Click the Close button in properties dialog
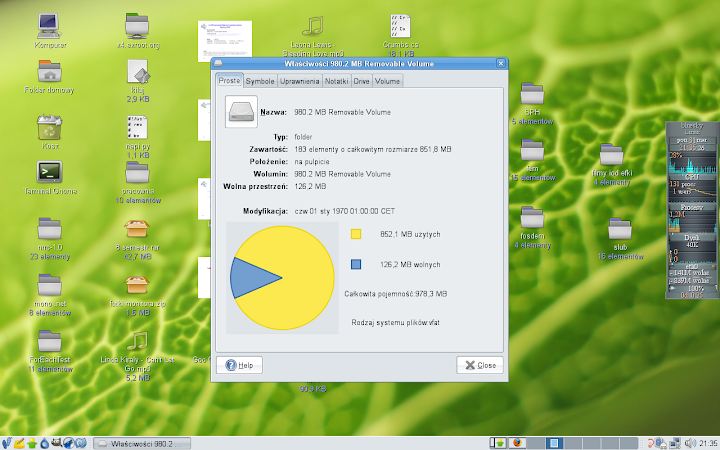Viewport: 720px width, 450px height. [480, 365]
